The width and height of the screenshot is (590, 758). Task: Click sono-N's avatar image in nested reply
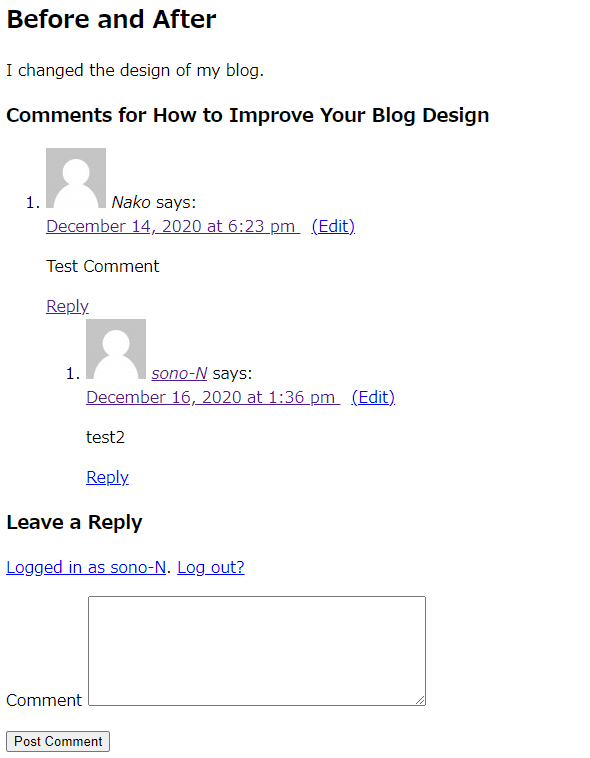click(x=116, y=349)
